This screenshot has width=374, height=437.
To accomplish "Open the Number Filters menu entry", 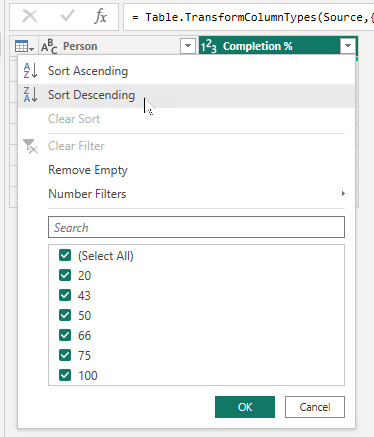I will 186,194.
